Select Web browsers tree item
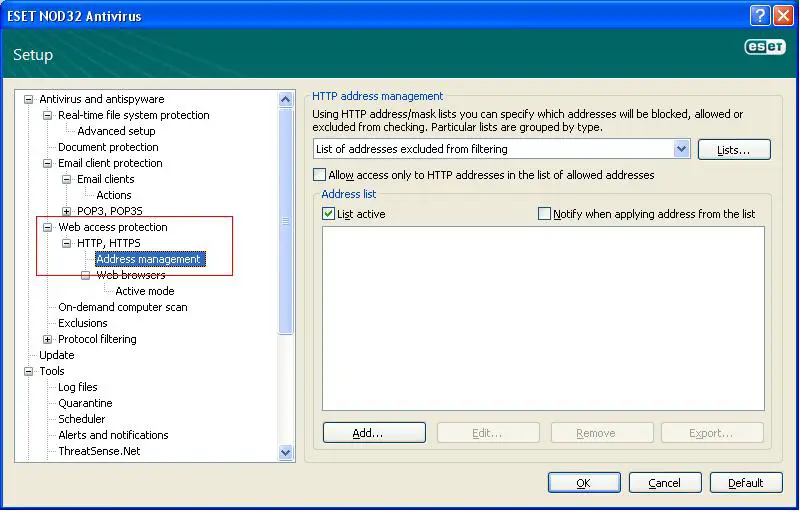This screenshot has width=800, height=513. (131, 276)
